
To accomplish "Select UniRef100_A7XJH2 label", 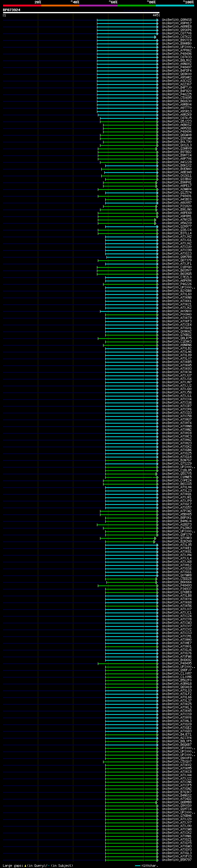I will point(177,237).
